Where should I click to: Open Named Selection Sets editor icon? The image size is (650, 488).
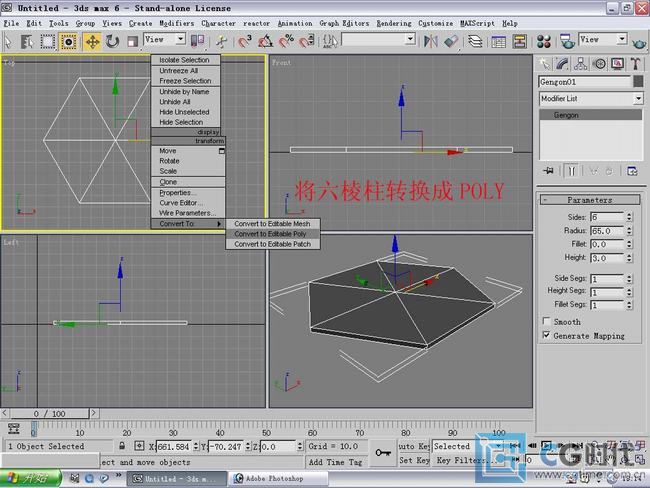tap(330, 41)
